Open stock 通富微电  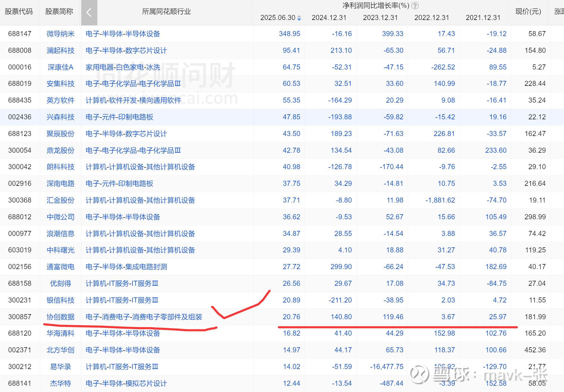pyautogui.click(x=61, y=267)
